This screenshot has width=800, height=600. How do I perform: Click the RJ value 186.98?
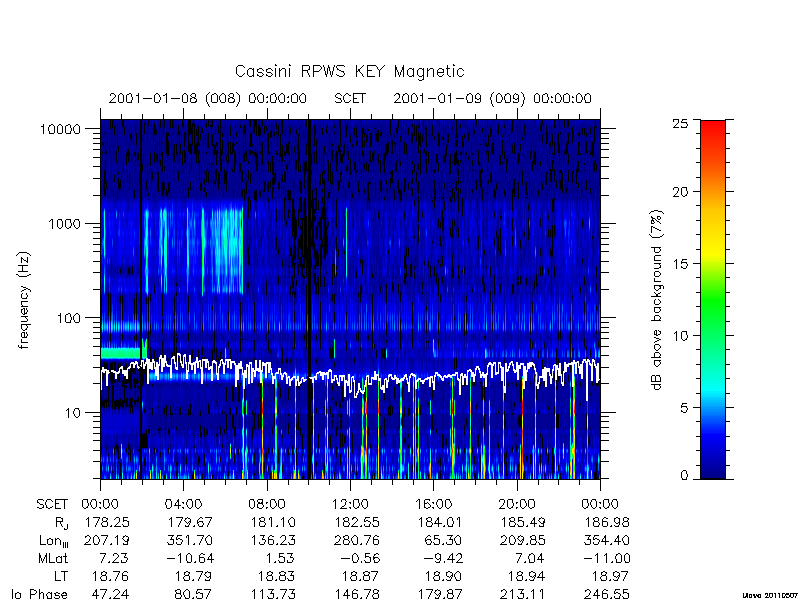[607, 522]
